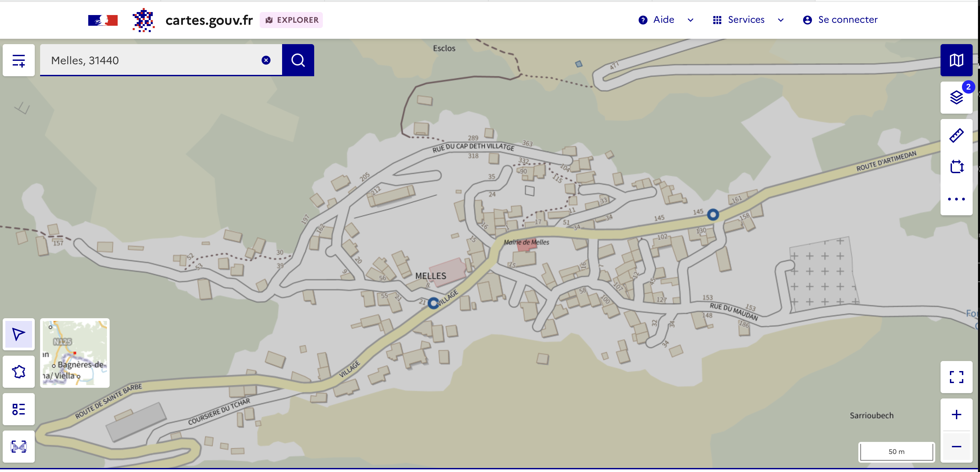Viewport: 980px width, 472px height.
Task: Expand the Aide dropdown chevron
Action: [x=691, y=20]
